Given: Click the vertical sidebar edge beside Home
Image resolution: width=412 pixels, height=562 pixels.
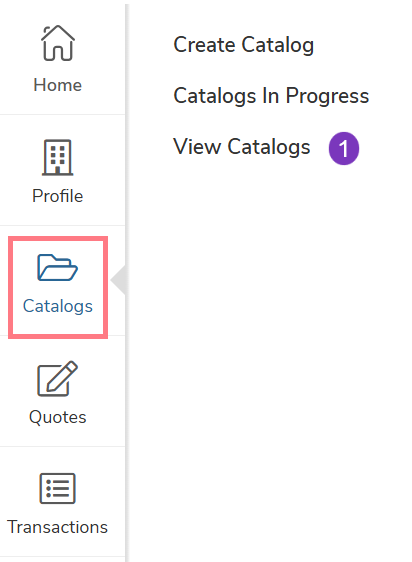Looking at the screenshot, I should 127,57.
